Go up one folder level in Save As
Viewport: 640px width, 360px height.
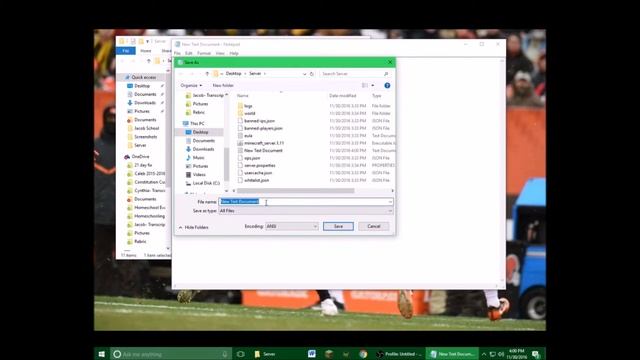tap(207, 74)
